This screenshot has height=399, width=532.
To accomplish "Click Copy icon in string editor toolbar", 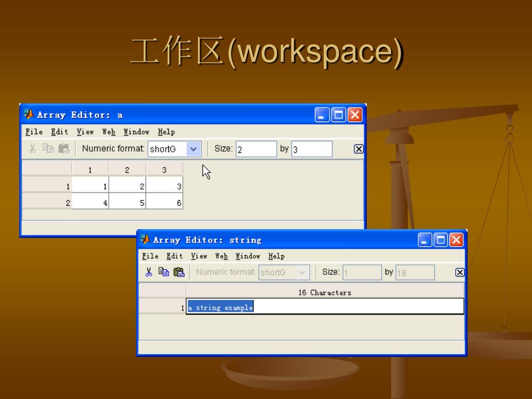I will pyautogui.click(x=164, y=272).
